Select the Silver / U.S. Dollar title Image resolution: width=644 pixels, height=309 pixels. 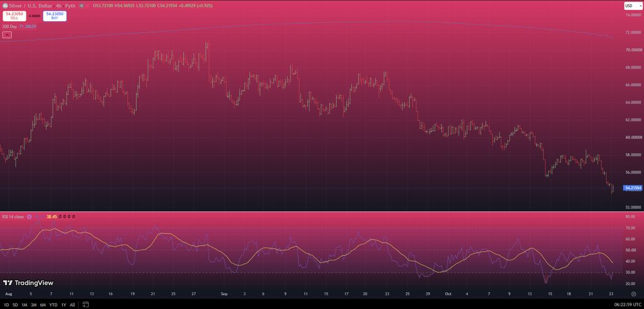[31, 6]
